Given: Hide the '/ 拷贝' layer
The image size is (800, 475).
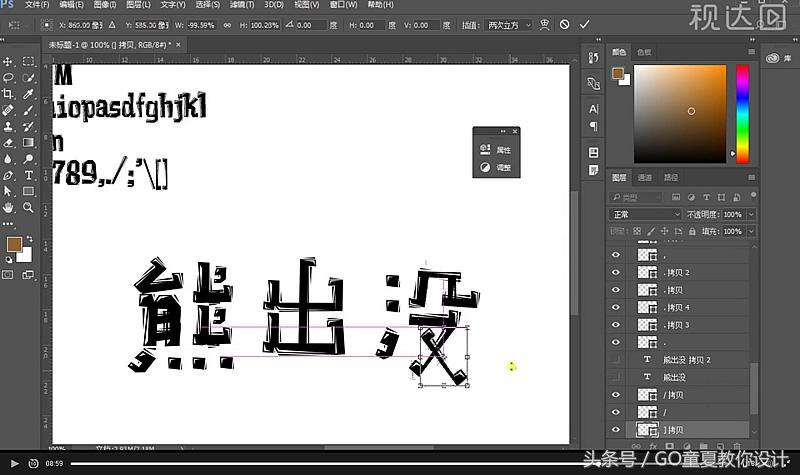Looking at the screenshot, I should tap(616, 394).
